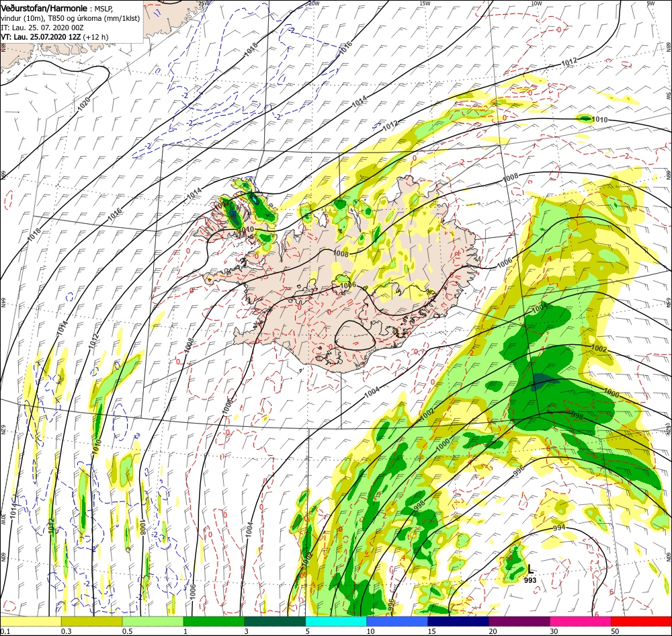Click the yellow 0.1–0.3 mm legend swatch
The width and height of the screenshot is (672, 636).
[x=30, y=621]
